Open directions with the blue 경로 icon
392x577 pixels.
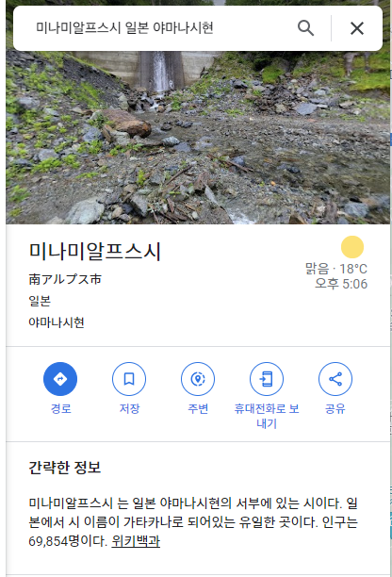click(x=60, y=379)
